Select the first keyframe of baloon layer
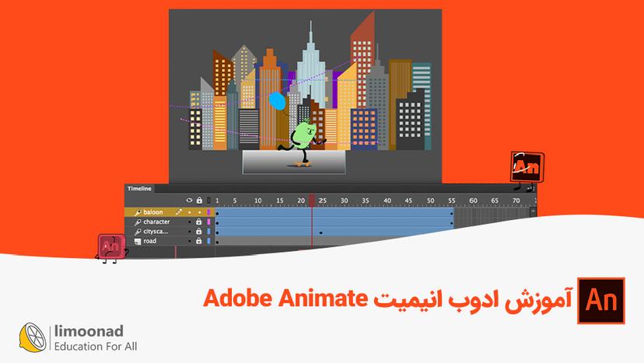 [217, 214]
